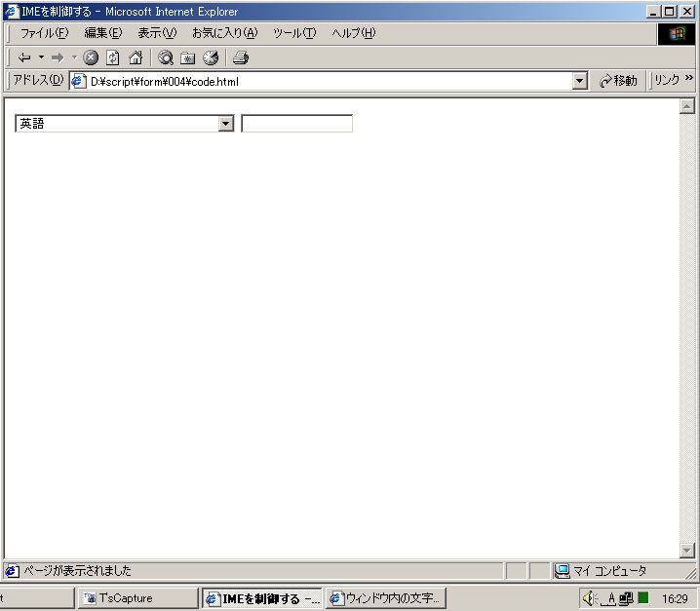The height and width of the screenshot is (611, 700).
Task: Go back using the Back arrow icon
Action: (24, 57)
